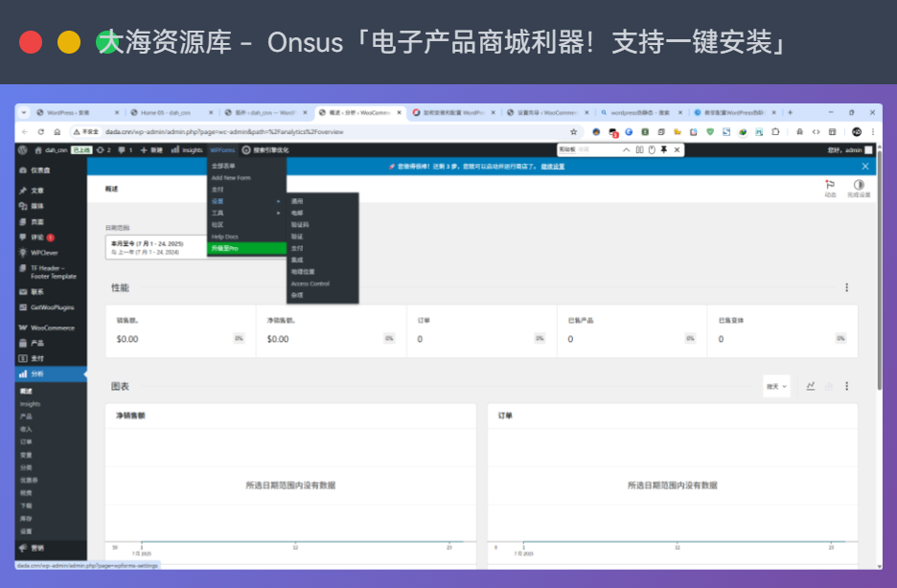Click the WordPress logo in admin bar
The height and width of the screenshot is (588, 897).
22,150
